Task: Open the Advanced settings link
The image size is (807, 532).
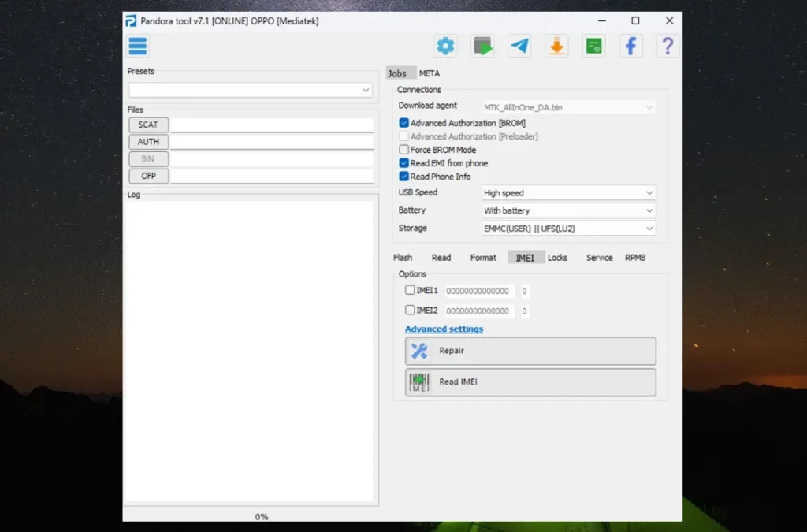Action: coord(444,329)
